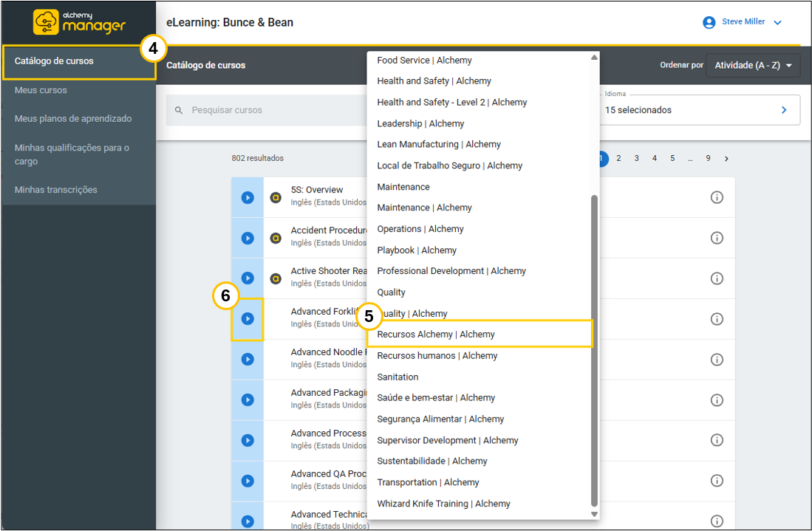Go to page 9 of results

708,158
